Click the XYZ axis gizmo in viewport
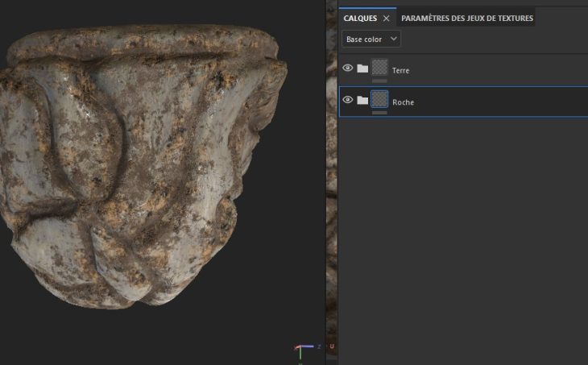Viewport: 588px width, 365px height. click(x=301, y=350)
